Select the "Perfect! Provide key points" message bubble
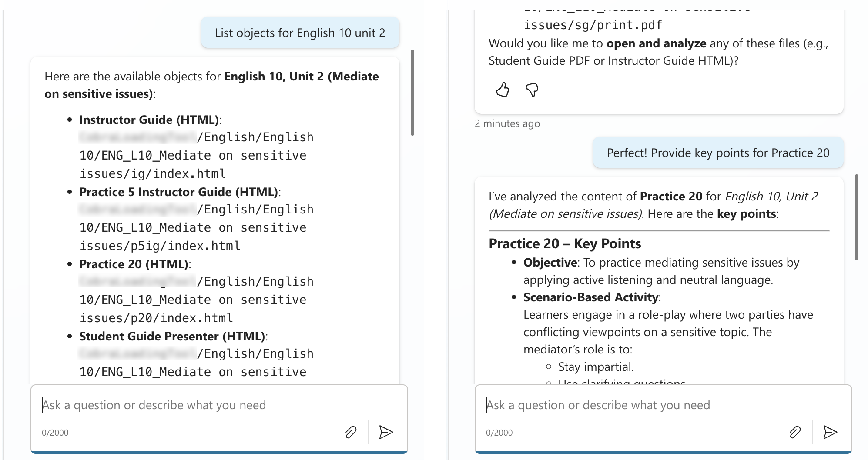 (x=718, y=153)
